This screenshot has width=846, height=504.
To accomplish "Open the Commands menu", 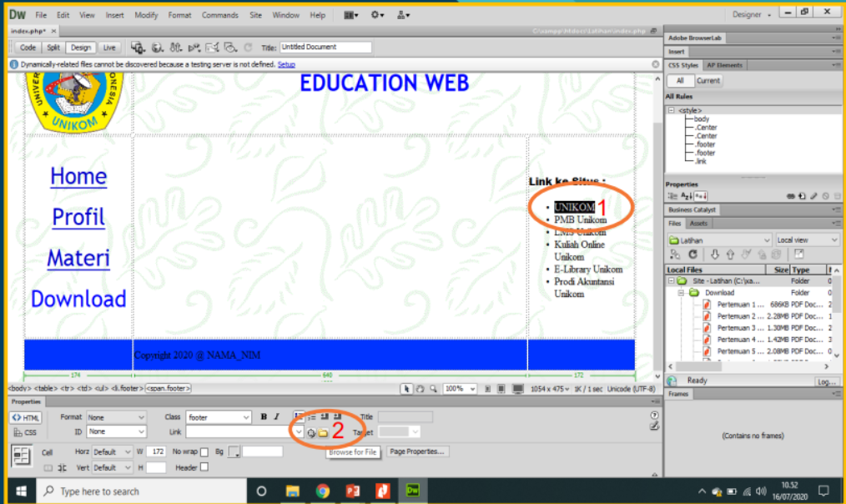I will coord(219,15).
